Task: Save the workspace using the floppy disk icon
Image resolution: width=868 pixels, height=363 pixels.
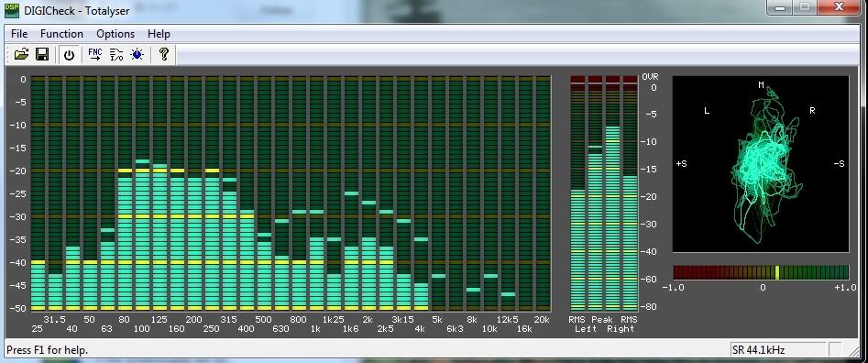Action: coord(42,54)
